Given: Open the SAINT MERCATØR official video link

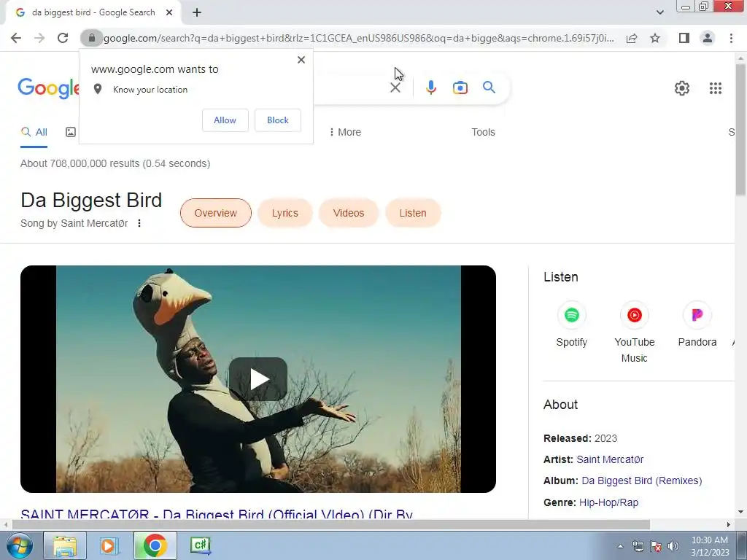Looking at the screenshot, I should click(x=217, y=514).
